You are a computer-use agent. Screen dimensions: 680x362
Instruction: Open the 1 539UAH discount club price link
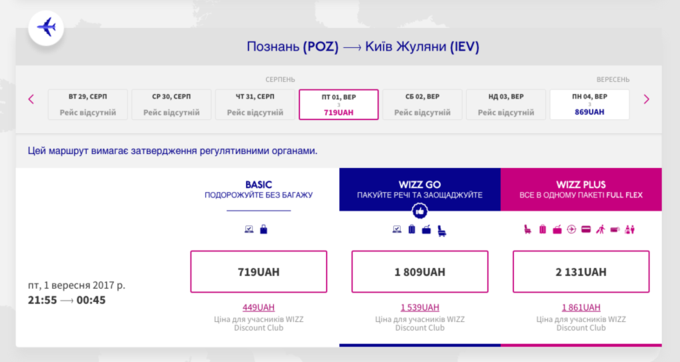coord(420,307)
